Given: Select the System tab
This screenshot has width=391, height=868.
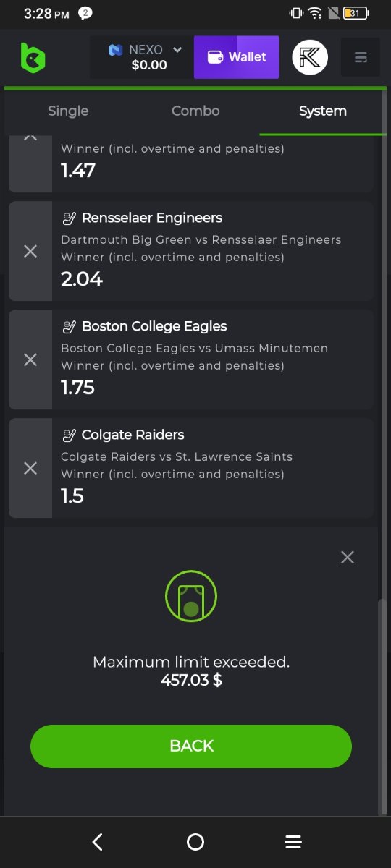Looking at the screenshot, I should pyautogui.click(x=323, y=111).
